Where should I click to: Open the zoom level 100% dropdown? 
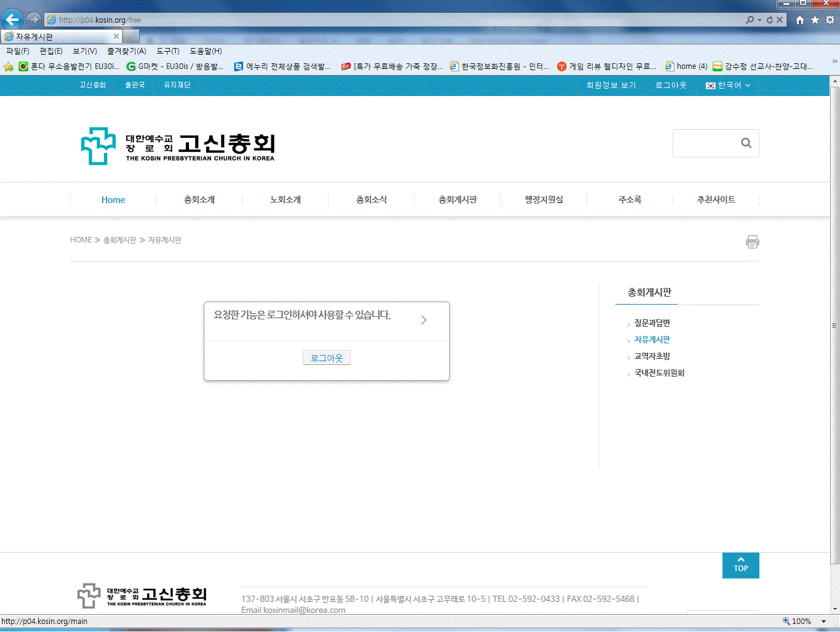pos(823,622)
